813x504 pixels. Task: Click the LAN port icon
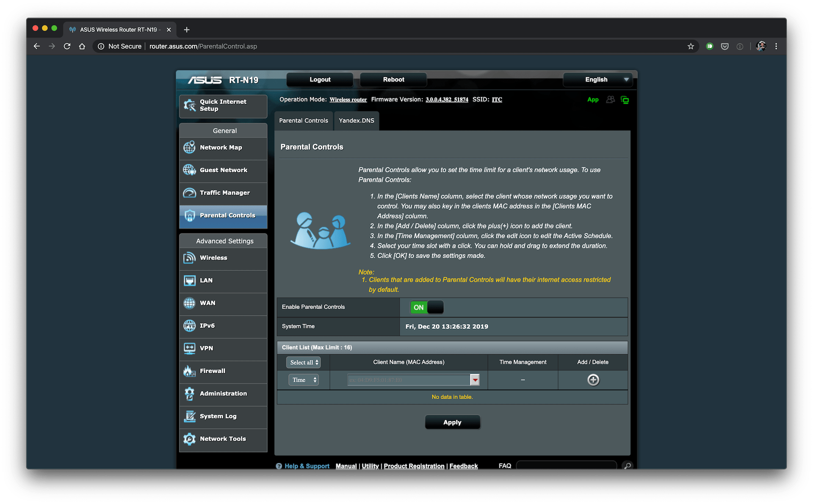[x=189, y=280]
